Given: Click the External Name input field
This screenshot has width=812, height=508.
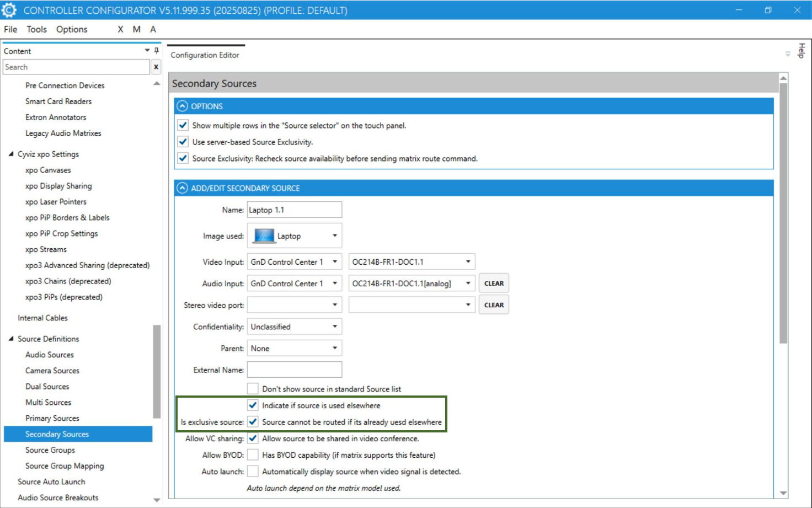Looking at the screenshot, I should (294, 370).
